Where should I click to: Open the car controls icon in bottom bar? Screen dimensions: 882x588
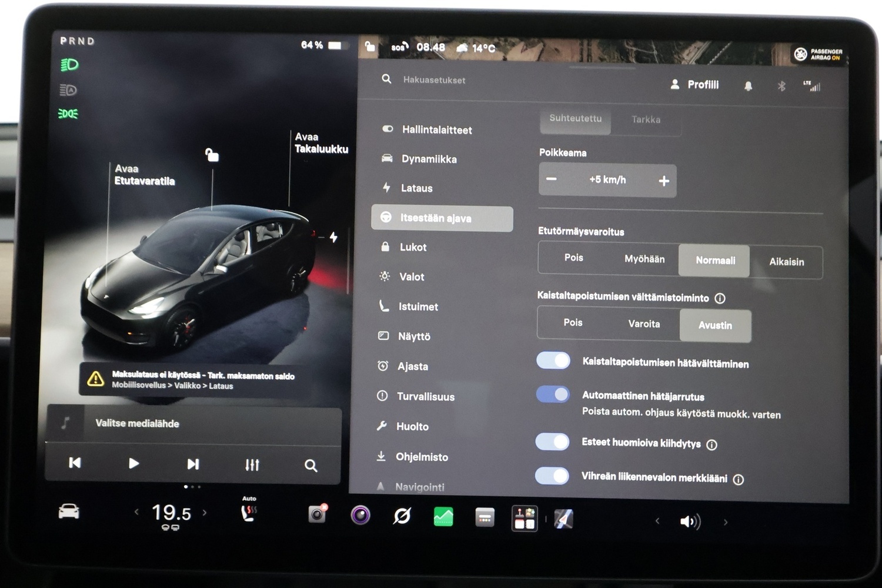69,512
